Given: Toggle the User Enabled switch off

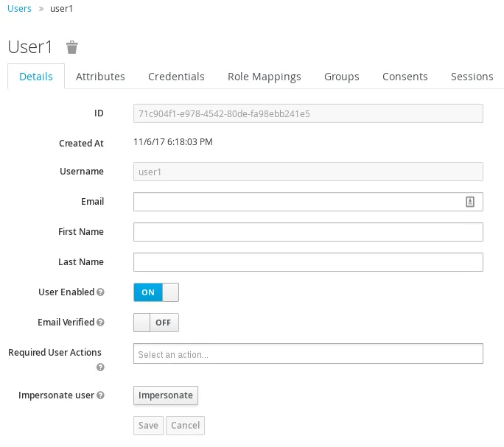Looking at the screenshot, I should pyautogui.click(x=156, y=292).
